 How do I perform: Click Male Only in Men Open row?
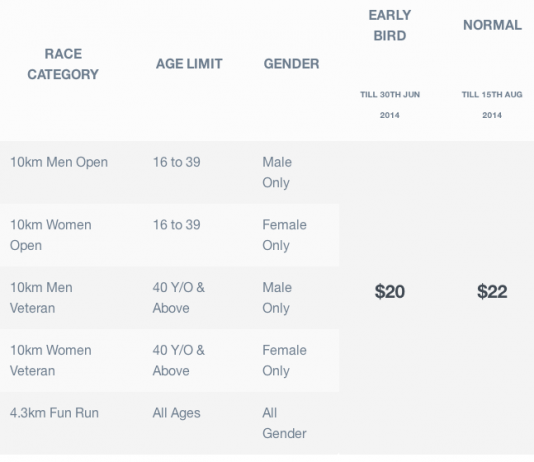point(277,172)
